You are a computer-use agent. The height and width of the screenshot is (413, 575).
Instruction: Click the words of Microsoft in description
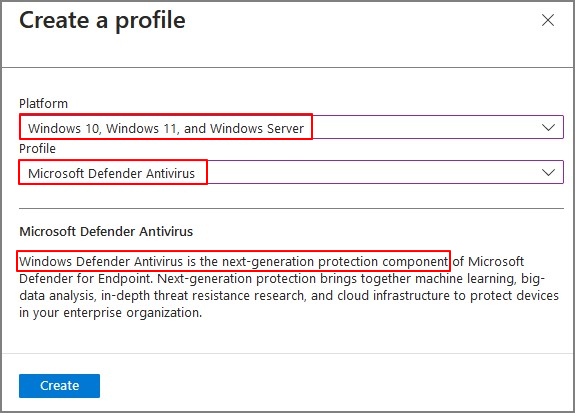point(488,262)
